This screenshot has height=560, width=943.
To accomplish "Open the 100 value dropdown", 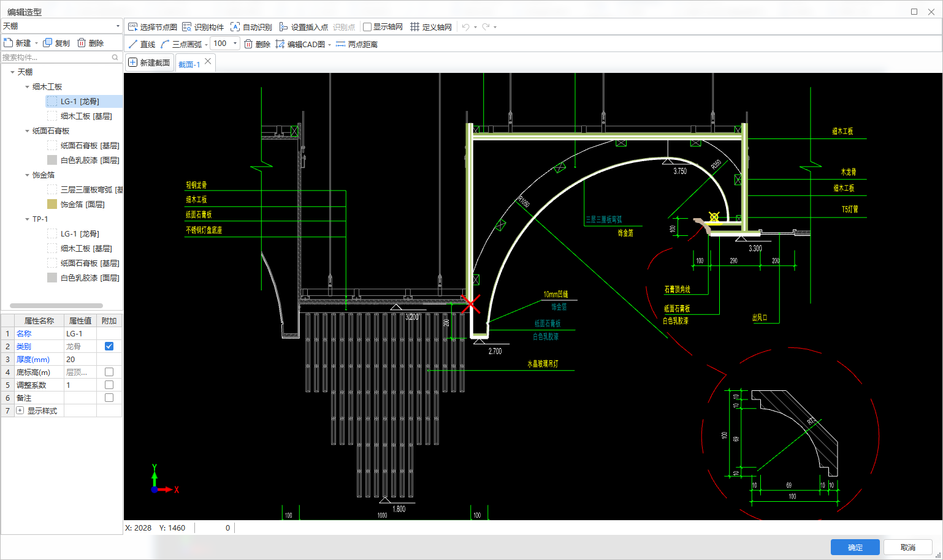I will tap(235, 44).
